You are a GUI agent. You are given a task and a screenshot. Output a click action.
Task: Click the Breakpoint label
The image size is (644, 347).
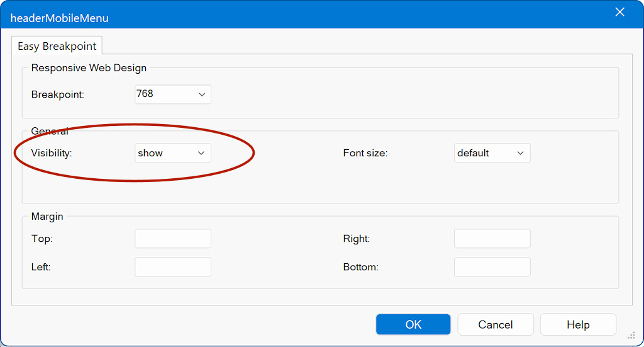[57, 94]
